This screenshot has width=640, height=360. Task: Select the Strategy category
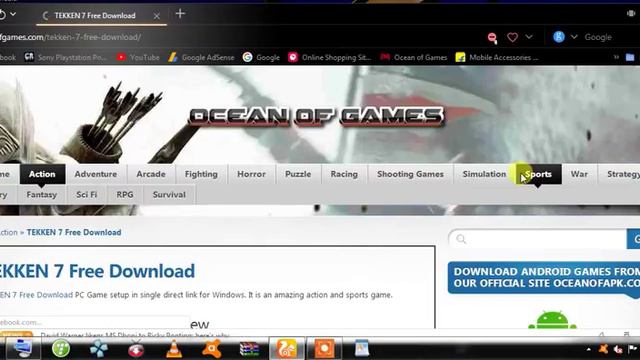point(619,174)
